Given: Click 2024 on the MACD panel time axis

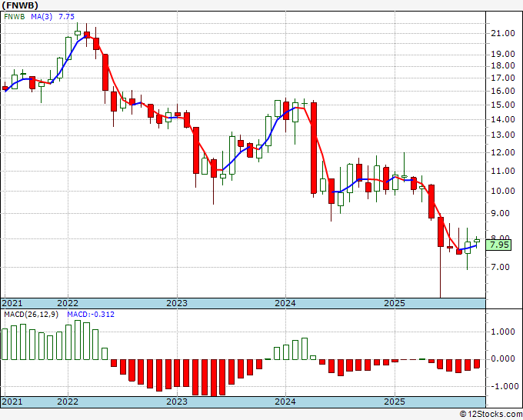Looking at the screenshot, I should [285, 402].
